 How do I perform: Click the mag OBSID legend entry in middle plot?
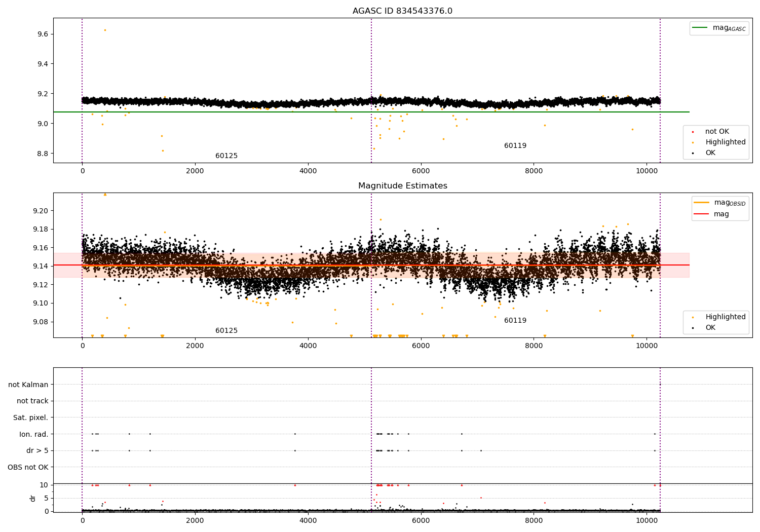(720, 203)
